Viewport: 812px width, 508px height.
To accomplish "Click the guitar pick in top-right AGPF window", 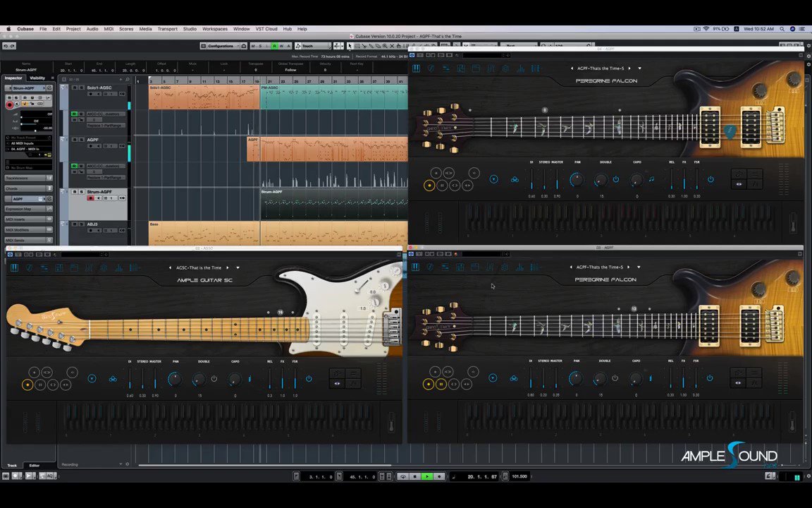I will (730, 132).
